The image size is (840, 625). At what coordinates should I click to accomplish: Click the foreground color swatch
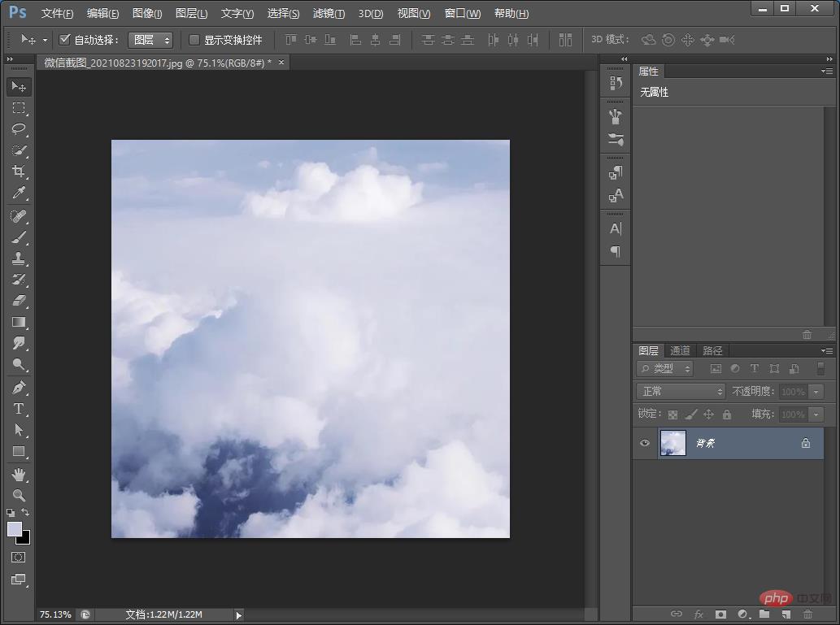(x=15, y=529)
